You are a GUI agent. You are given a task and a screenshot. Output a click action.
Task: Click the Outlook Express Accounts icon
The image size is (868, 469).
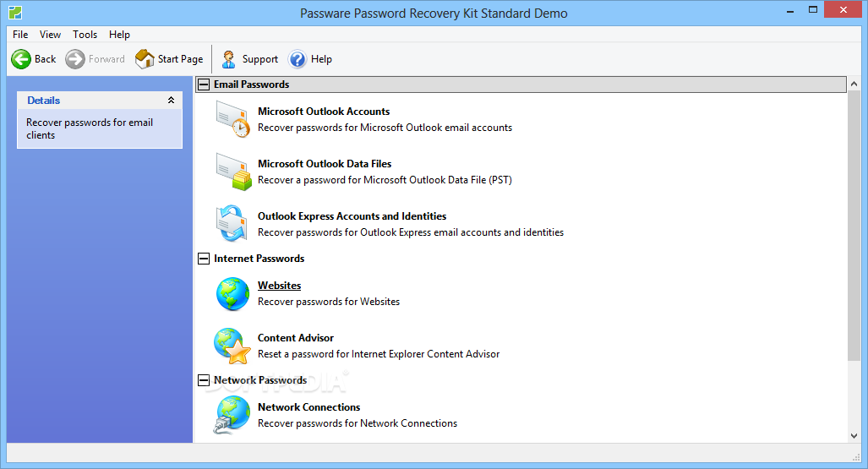click(232, 224)
